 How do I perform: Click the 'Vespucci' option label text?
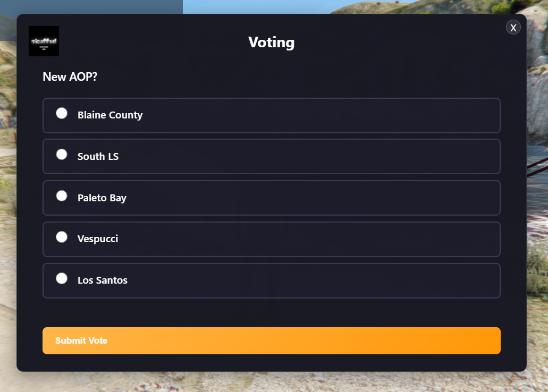click(98, 239)
